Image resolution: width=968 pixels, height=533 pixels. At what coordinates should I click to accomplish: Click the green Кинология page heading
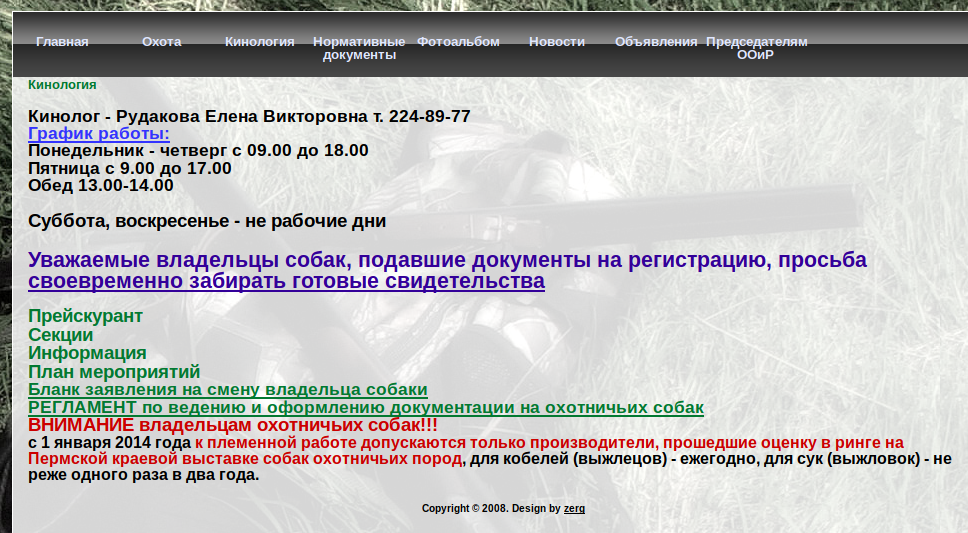62,85
